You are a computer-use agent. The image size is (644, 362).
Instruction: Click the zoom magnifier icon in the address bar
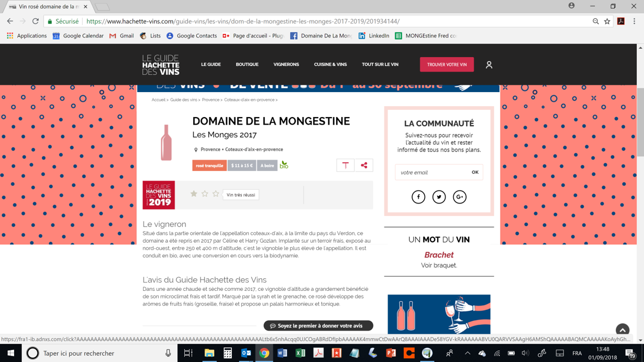[x=596, y=21]
